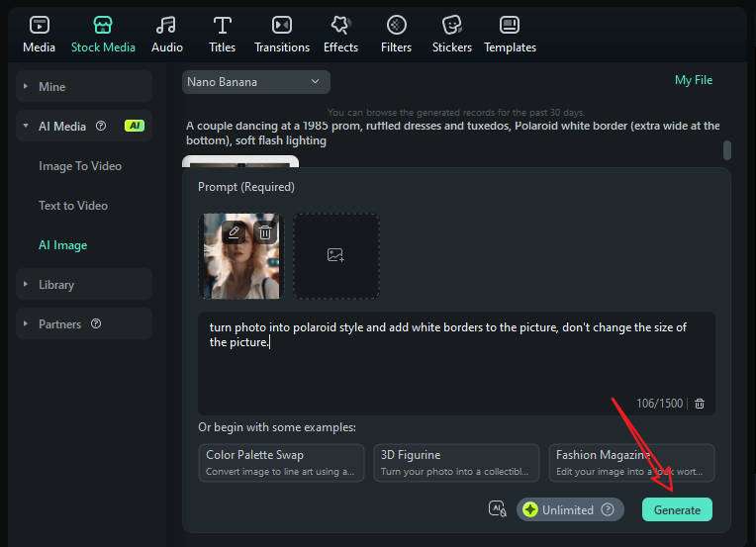Choose the Color Palette Swap example

[x=281, y=463]
